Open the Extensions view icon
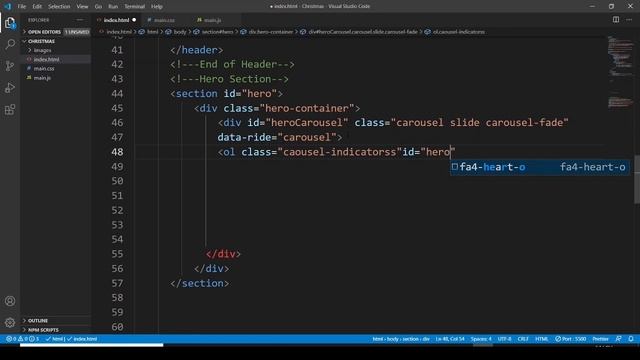 [10, 109]
